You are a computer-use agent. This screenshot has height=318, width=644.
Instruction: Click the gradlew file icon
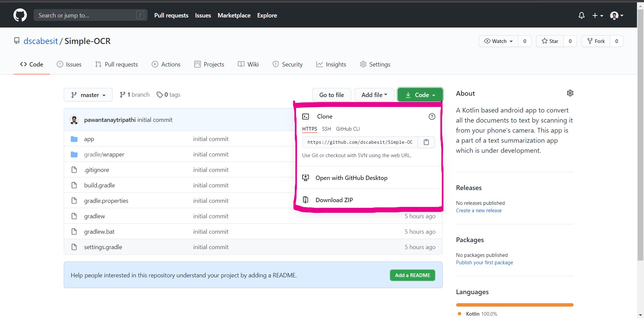point(74,216)
